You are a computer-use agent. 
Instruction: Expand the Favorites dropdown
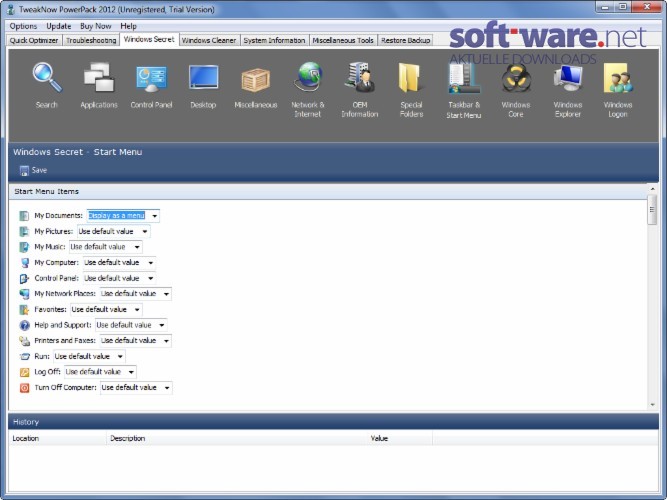tap(137, 310)
